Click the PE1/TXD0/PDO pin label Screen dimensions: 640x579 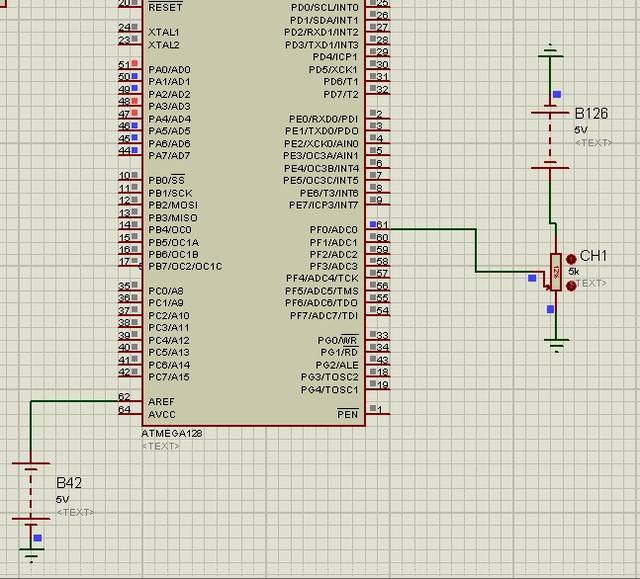pyautogui.click(x=322, y=131)
